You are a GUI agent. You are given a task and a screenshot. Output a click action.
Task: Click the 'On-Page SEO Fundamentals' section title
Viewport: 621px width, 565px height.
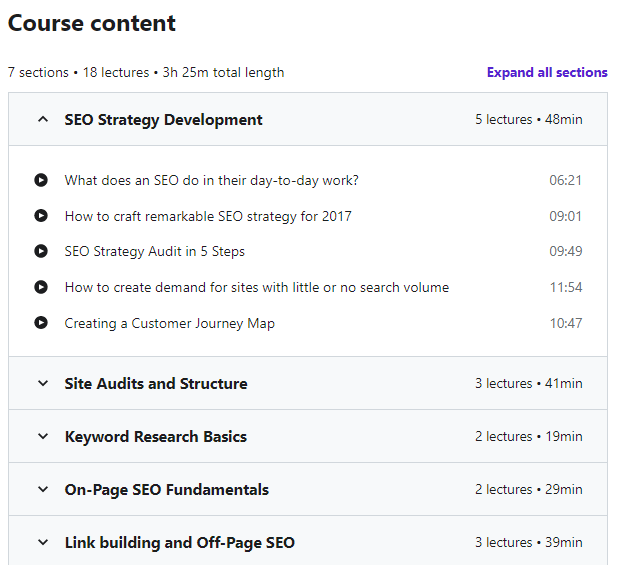[x=167, y=490]
